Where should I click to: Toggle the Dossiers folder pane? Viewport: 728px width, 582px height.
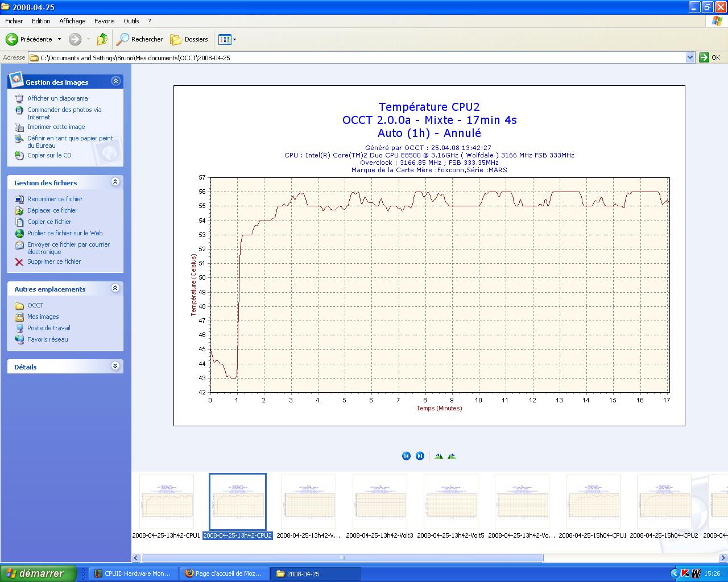point(189,39)
